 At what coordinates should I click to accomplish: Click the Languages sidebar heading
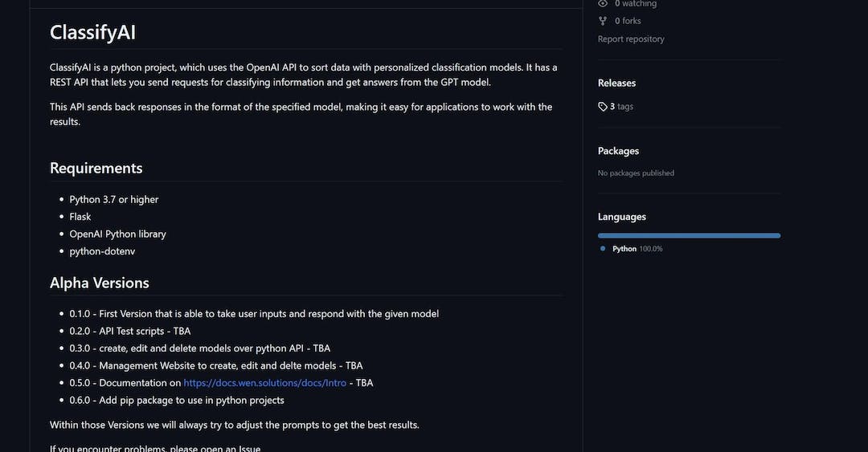[621, 217]
